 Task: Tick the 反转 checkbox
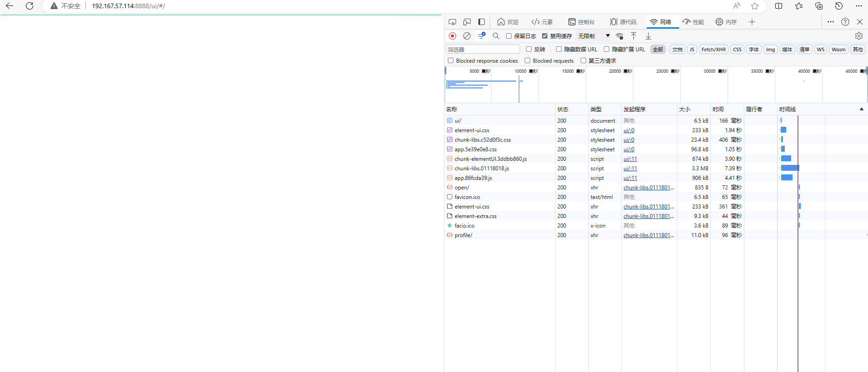(x=529, y=49)
